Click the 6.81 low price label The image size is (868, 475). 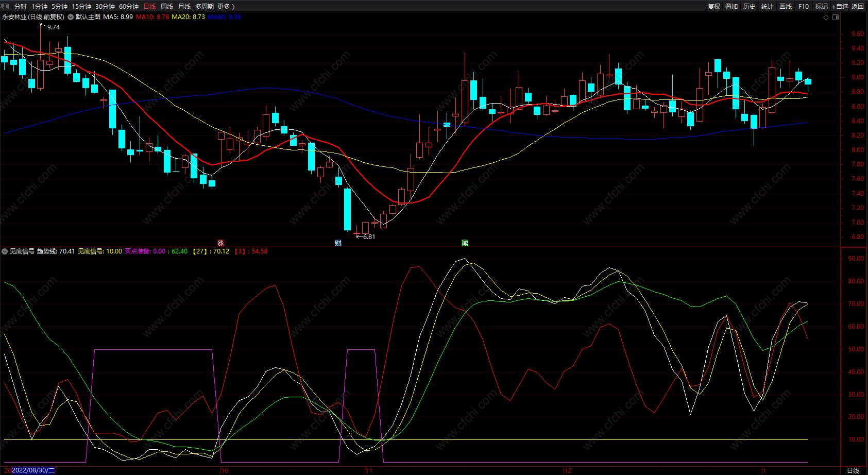coord(369,237)
